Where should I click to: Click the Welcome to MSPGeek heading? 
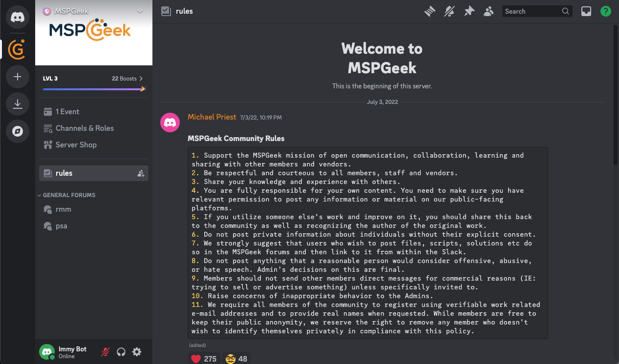[x=382, y=58]
